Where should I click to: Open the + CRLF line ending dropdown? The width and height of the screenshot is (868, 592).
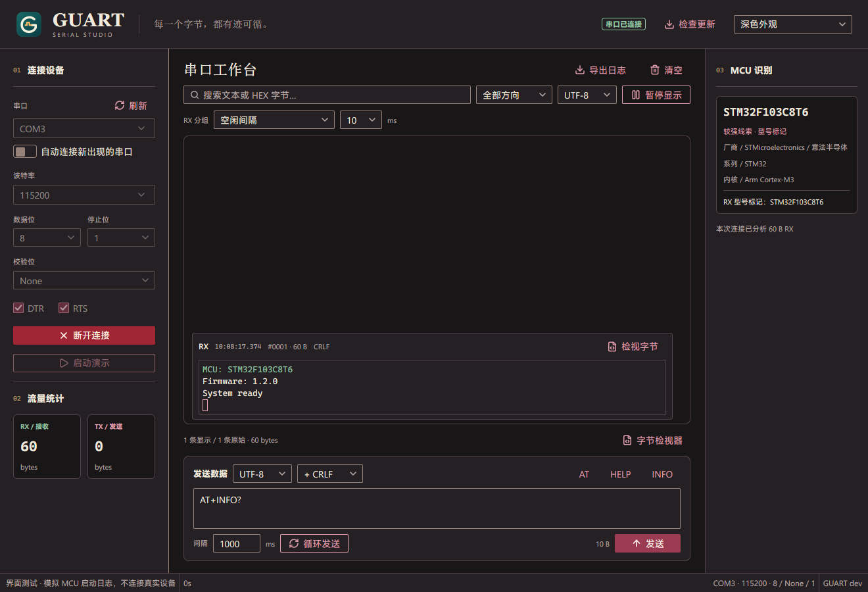pos(330,474)
